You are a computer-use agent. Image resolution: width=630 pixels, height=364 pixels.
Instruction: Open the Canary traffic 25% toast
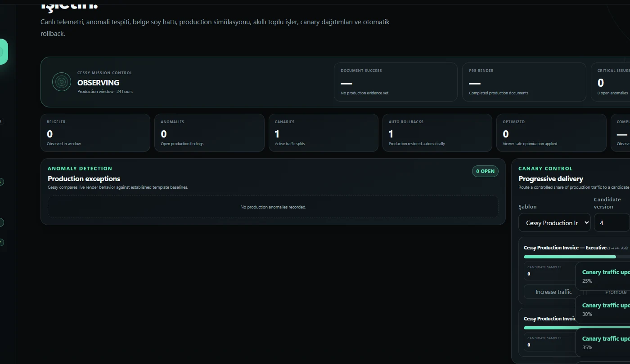[603, 276]
